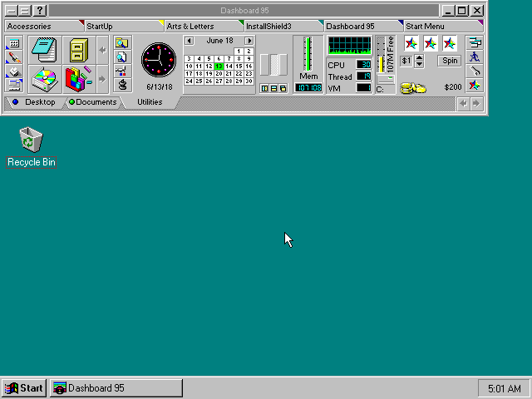The width and height of the screenshot is (532, 399).
Task: Open the colorful binders icon
Action: (x=79, y=79)
